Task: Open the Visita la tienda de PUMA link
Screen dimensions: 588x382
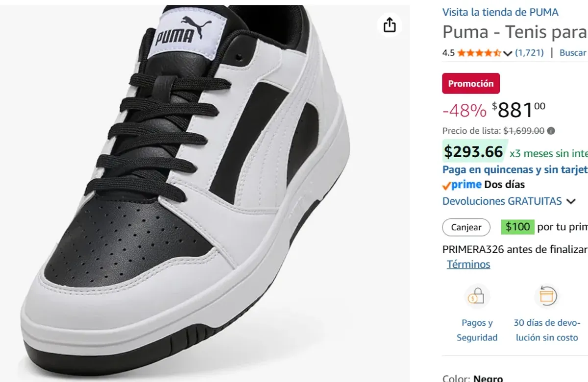Action: click(x=500, y=12)
